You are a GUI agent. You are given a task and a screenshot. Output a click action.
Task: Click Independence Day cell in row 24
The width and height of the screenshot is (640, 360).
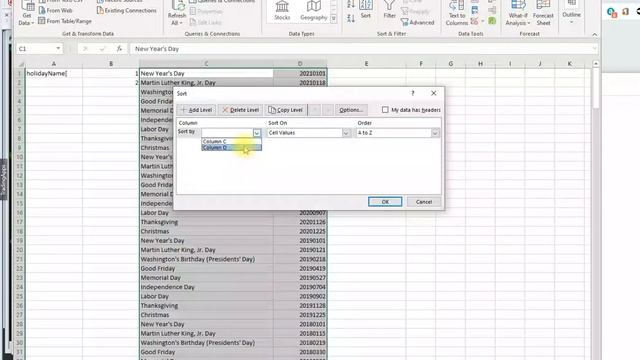[x=206, y=287]
